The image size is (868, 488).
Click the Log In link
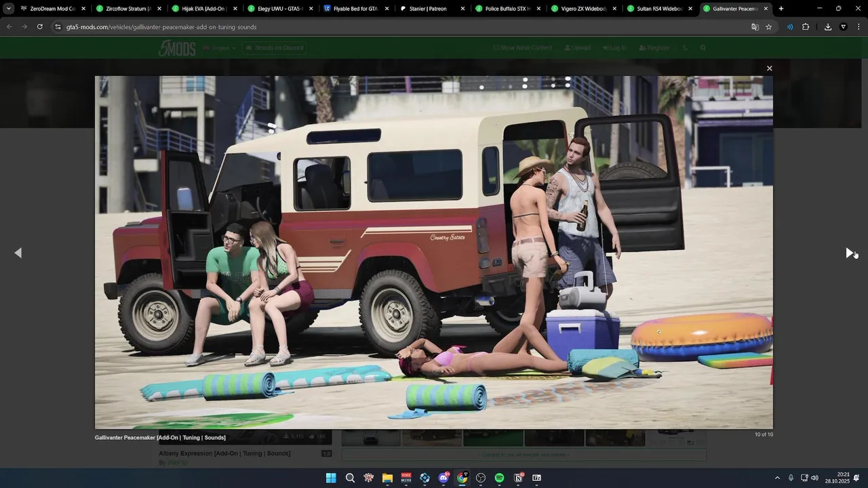(x=614, y=48)
